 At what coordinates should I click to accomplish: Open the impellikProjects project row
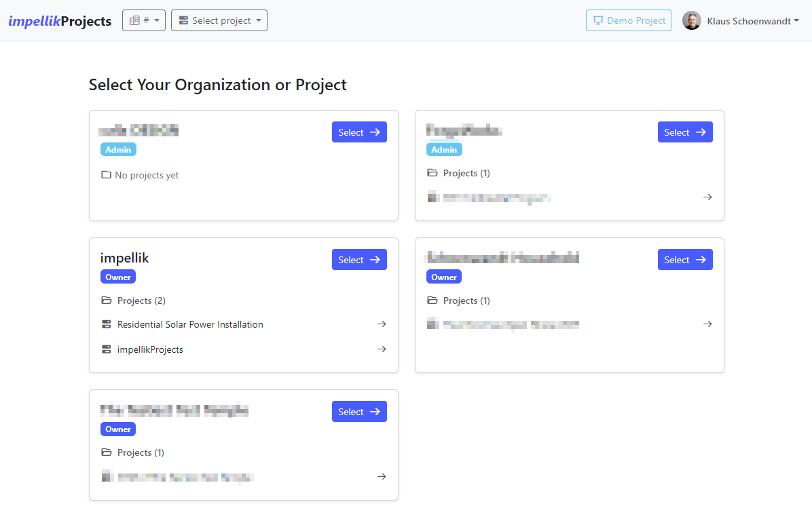243,349
